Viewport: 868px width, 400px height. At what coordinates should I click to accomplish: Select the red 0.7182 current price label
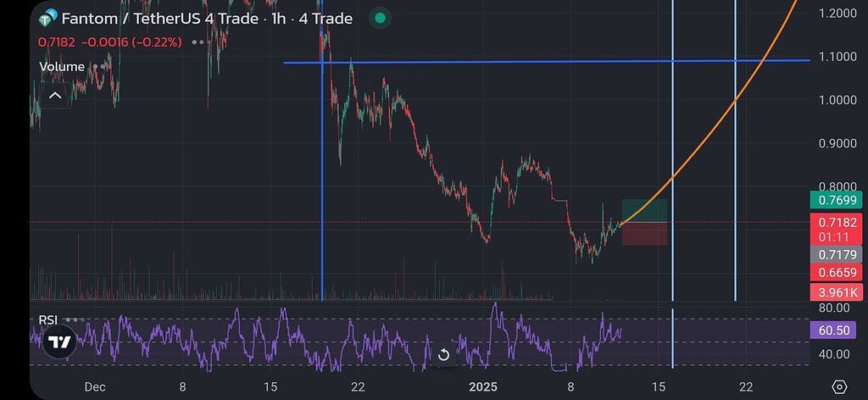[x=836, y=222]
